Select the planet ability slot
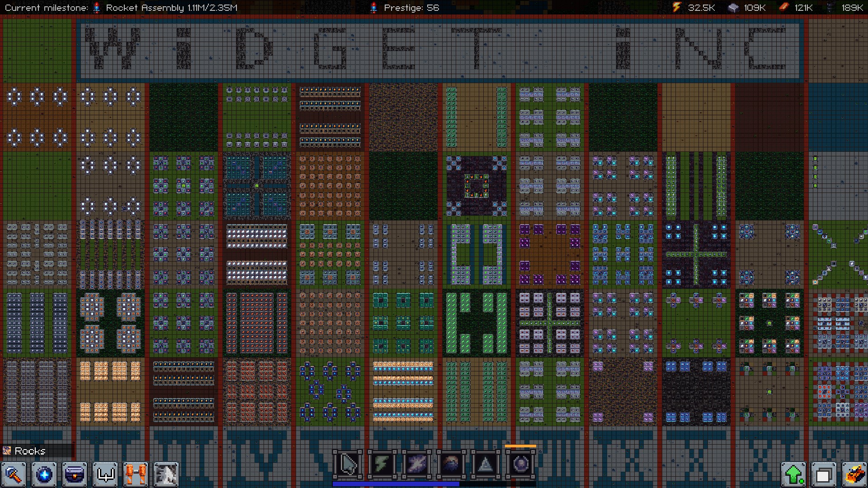 click(x=451, y=464)
